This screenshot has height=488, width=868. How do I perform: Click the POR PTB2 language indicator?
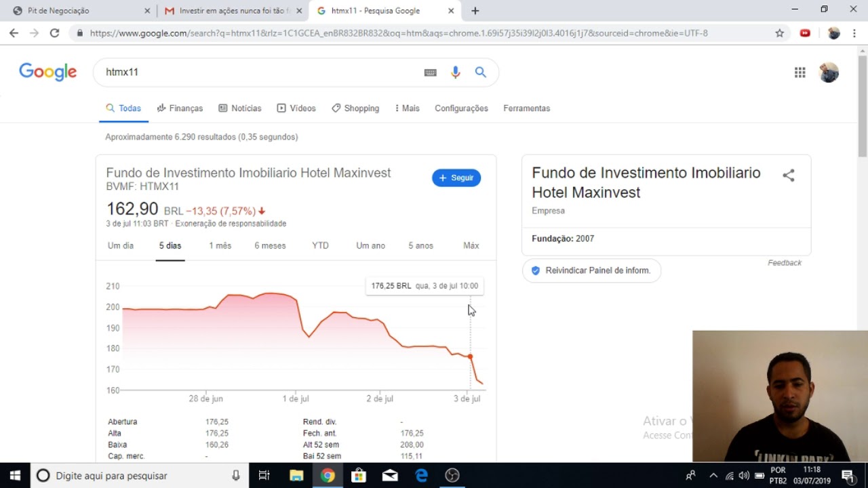click(x=778, y=475)
